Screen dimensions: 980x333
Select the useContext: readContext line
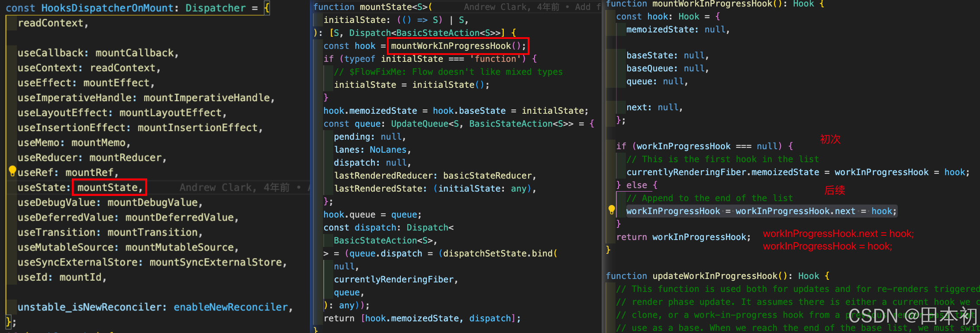[89, 68]
